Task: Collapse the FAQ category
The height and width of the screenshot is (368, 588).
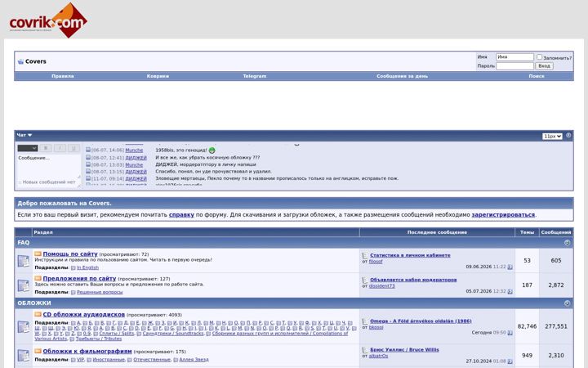Action: click(567, 243)
